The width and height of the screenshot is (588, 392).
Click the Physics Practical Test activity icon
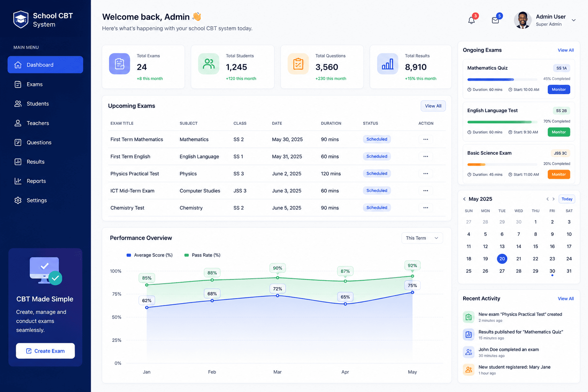click(x=469, y=317)
